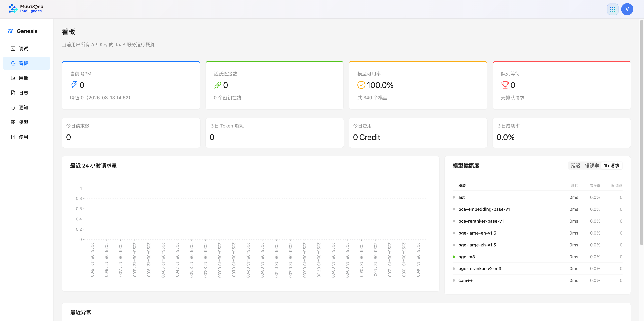Click the red trophy queue icon
644x321 pixels.
click(x=505, y=85)
